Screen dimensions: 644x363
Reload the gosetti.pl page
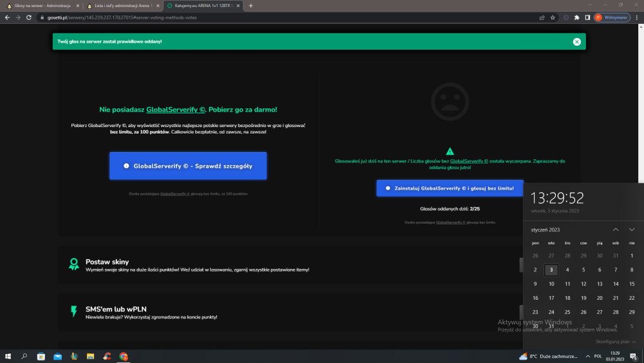pyautogui.click(x=29, y=17)
